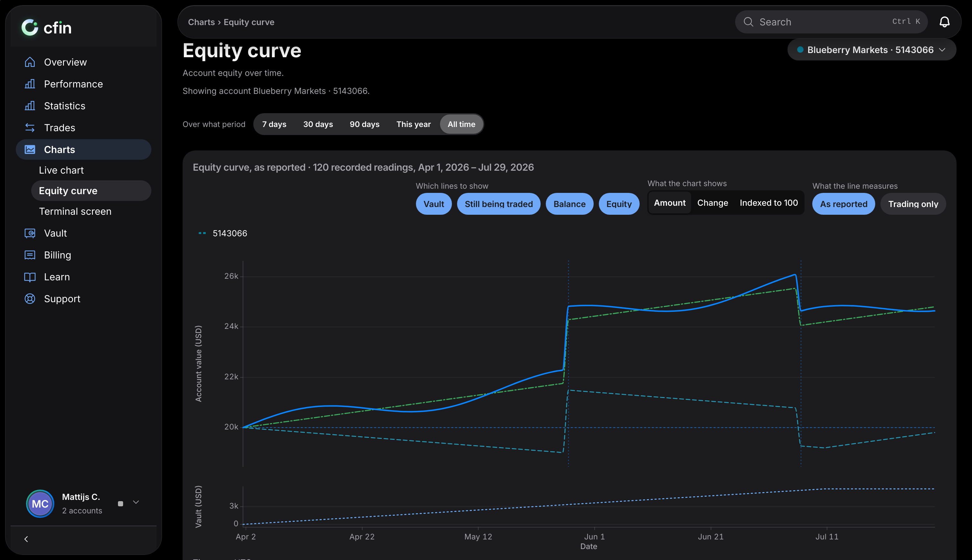Click the Jun 1 date axis label
The height and width of the screenshot is (560, 972).
[594, 537]
